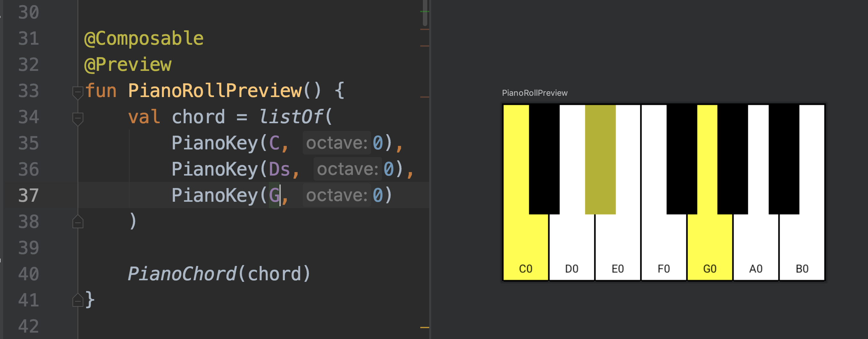Click the octave hint on line 36
The height and width of the screenshot is (339, 868).
348,169
